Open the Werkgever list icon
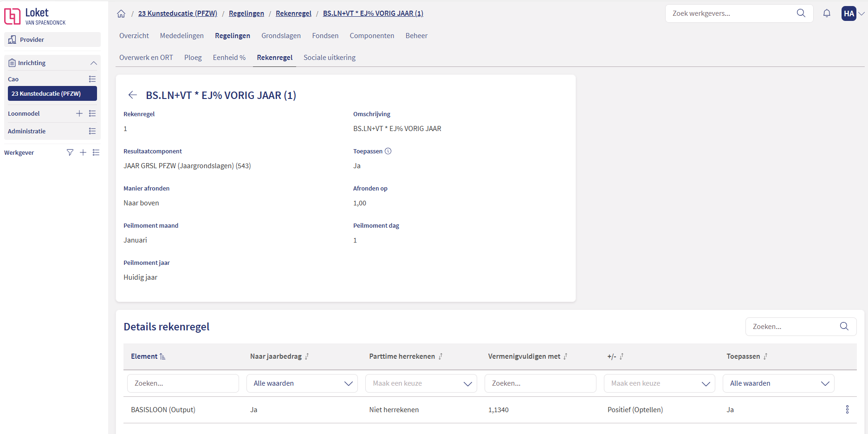This screenshot has width=868, height=434. pyautogui.click(x=96, y=152)
